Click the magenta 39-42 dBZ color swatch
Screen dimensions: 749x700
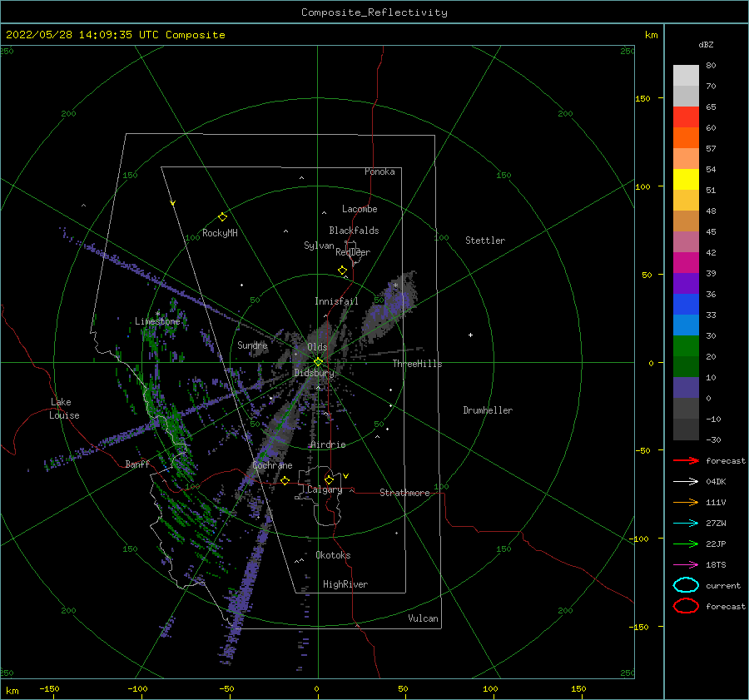(x=686, y=263)
